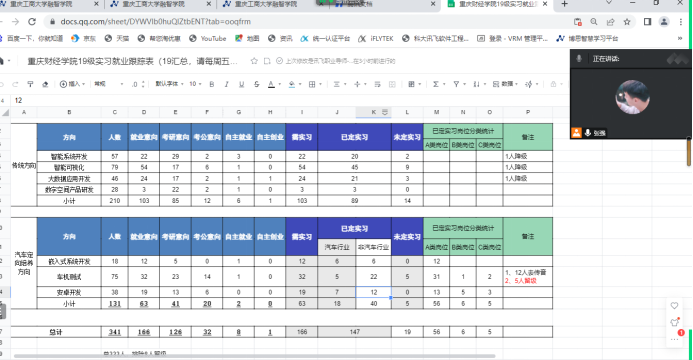Star this spreadsheet document
The image size is (693, 360).
254,61
